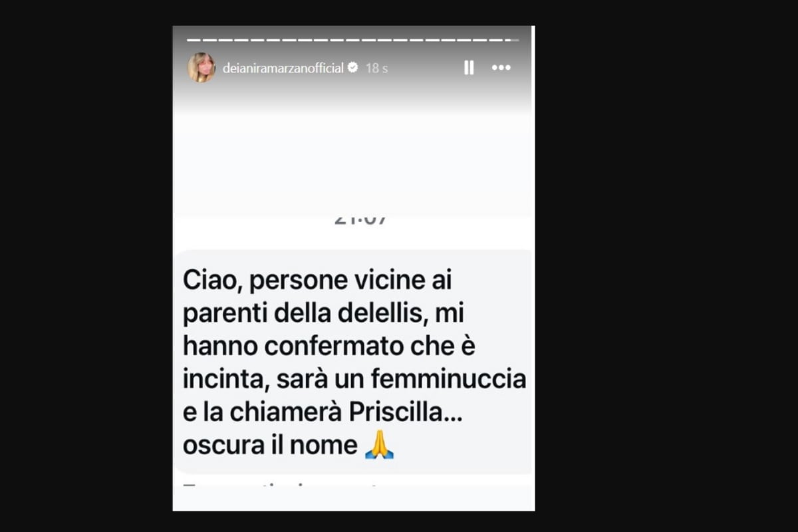This screenshot has width=798, height=532.
Task: Click the partially hidden 21:07 time label
Action: tap(360, 219)
